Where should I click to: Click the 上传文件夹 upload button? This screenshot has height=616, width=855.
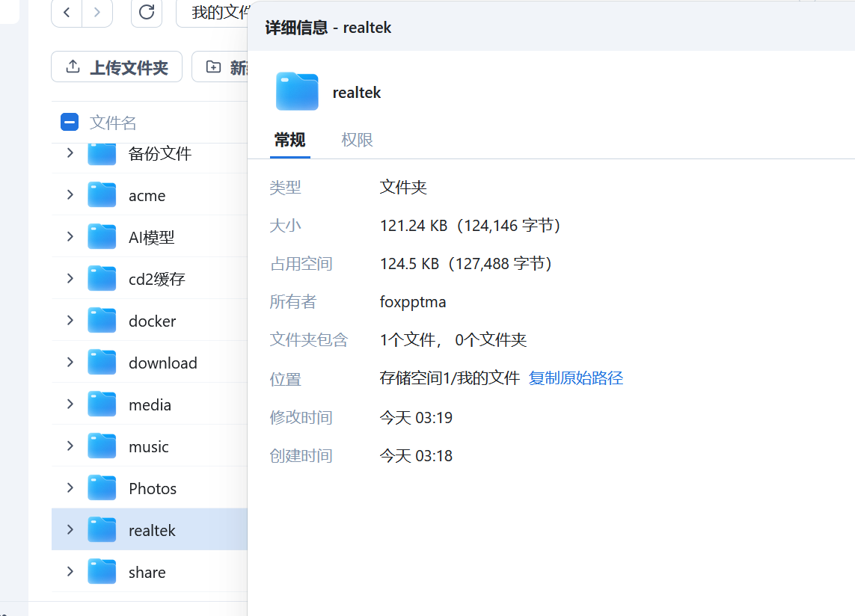(117, 67)
